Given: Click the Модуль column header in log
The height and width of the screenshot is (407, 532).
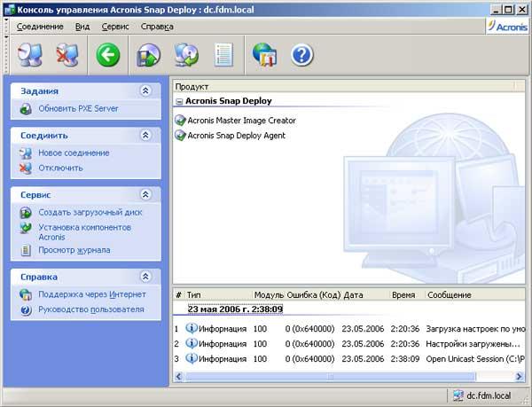Looking at the screenshot, I should (269, 295).
